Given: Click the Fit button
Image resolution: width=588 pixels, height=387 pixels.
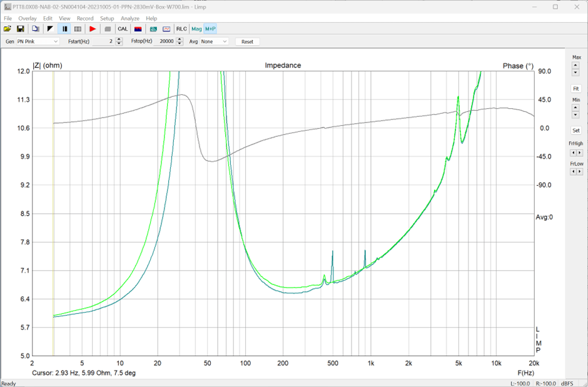Looking at the screenshot, I should [576, 89].
